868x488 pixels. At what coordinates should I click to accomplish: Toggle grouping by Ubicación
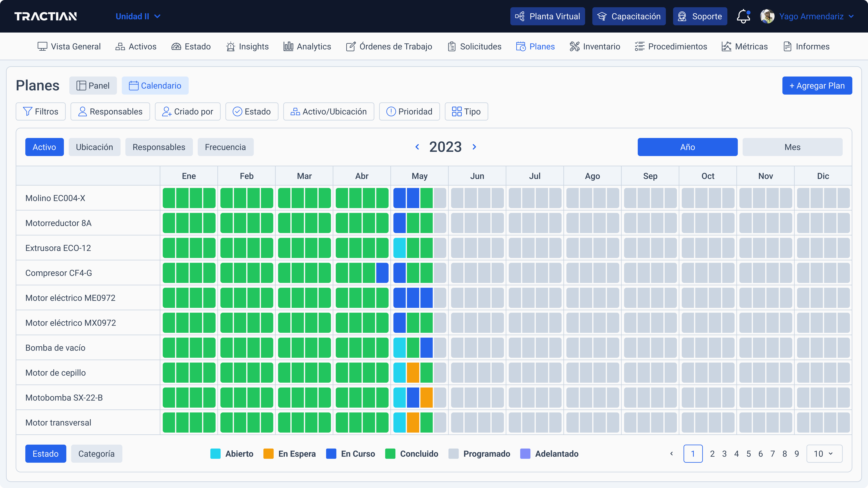(x=94, y=147)
